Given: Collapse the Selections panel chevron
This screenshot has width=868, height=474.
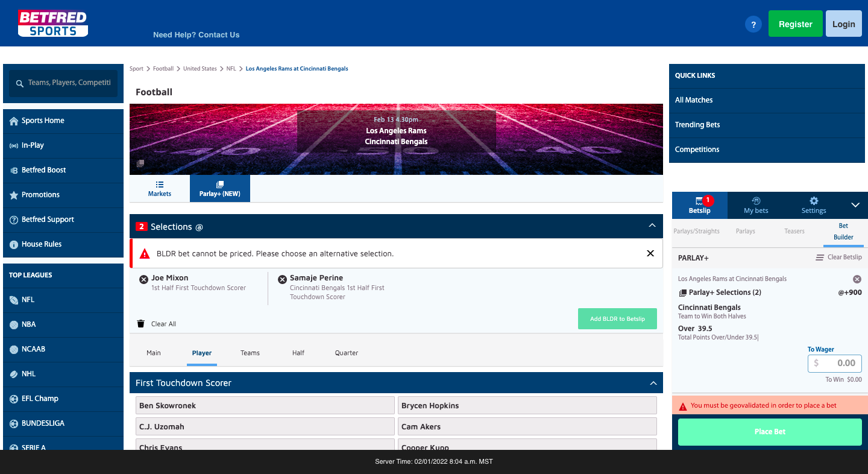Looking at the screenshot, I should pos(652,226).
